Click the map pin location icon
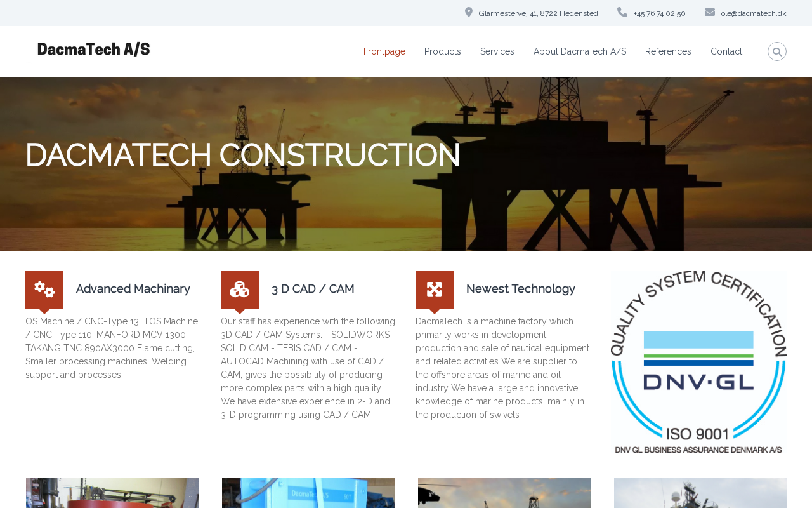Image resolution: width=812 pixels, height=508 pixels. (x=469, y=13)
